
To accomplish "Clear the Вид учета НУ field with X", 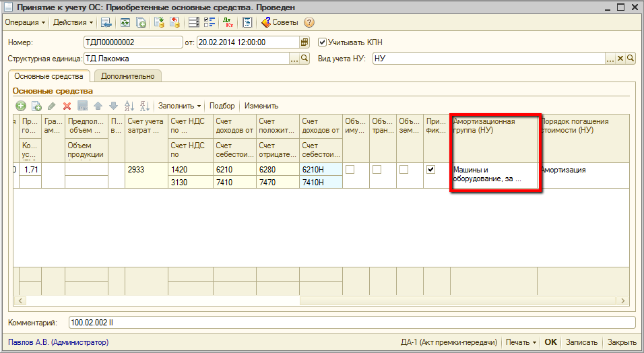I will point(621,59).
